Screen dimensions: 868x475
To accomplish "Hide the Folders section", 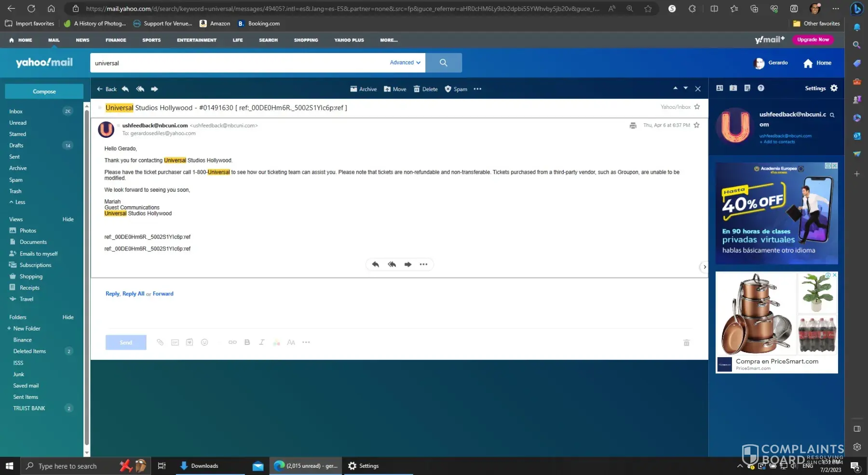I will click(x=68, y=317).
